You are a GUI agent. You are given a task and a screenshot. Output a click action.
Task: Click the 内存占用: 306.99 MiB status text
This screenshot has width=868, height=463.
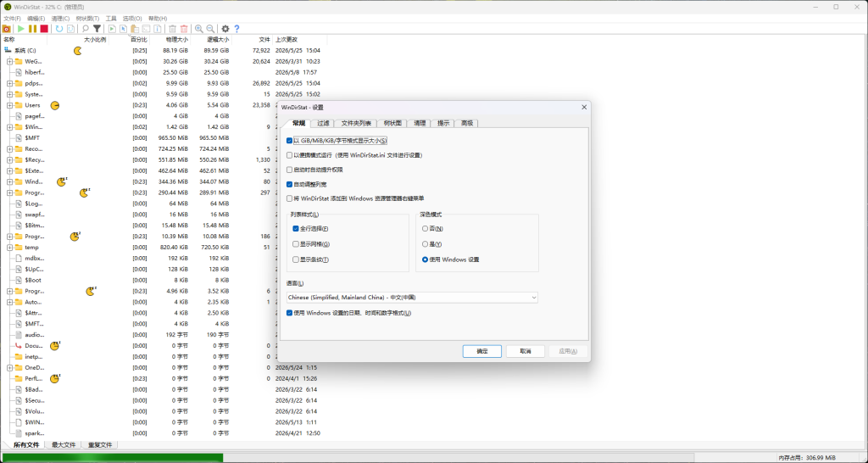click(807, 458)
